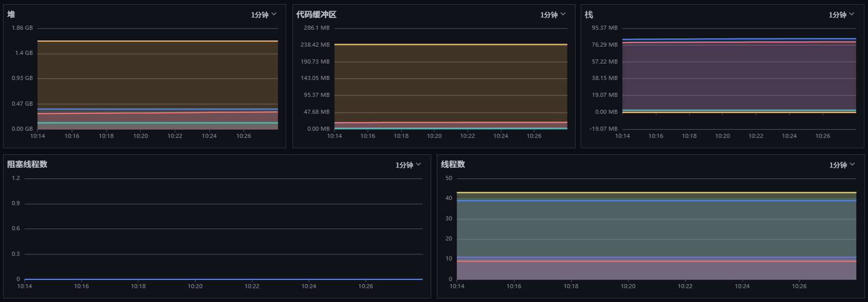Select the 栈 panel title
The height and width of the screenshot is (302, 868).
(589, 14)
